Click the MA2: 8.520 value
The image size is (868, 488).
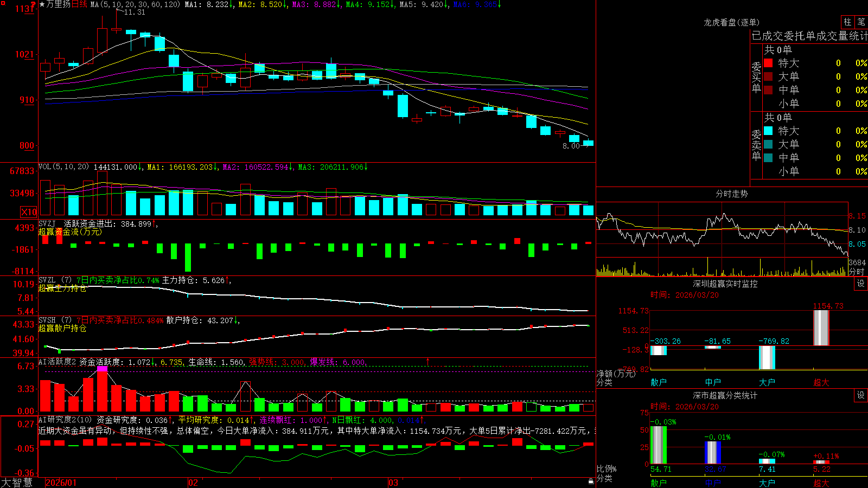[263, 4]
